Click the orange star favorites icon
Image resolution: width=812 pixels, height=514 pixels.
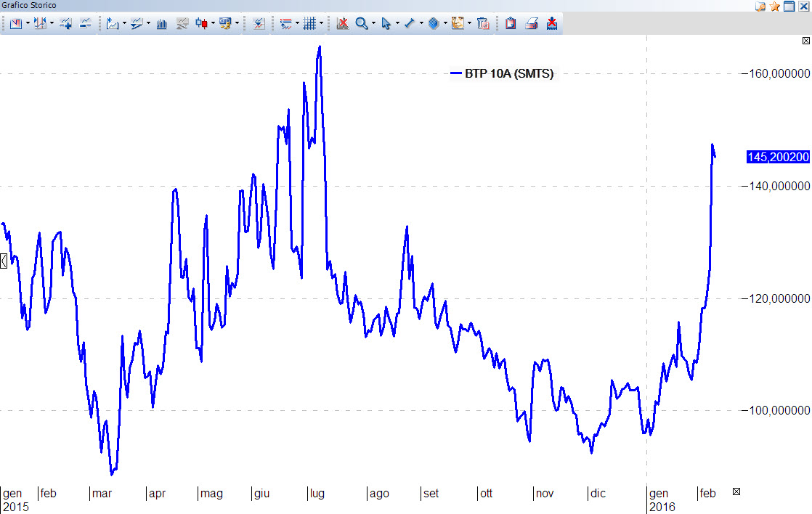775,7
